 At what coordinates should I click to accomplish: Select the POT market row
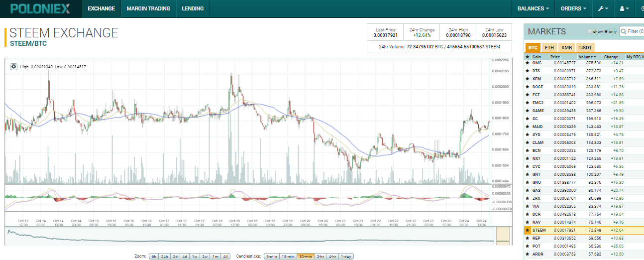point(584,246)
